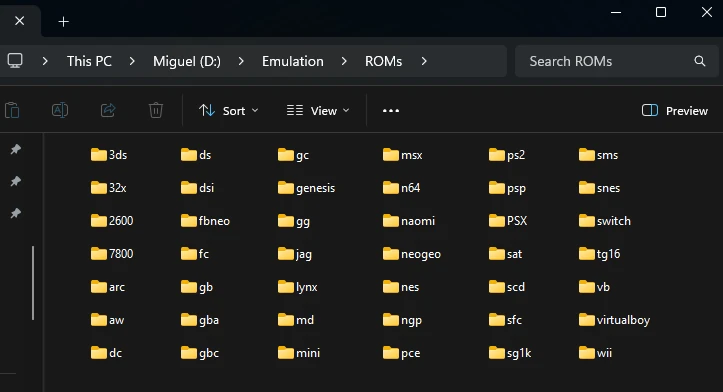Go to Miguel (D:) breadcrumb
This screenshot has width=723, height=392.
tap(187, 61)
